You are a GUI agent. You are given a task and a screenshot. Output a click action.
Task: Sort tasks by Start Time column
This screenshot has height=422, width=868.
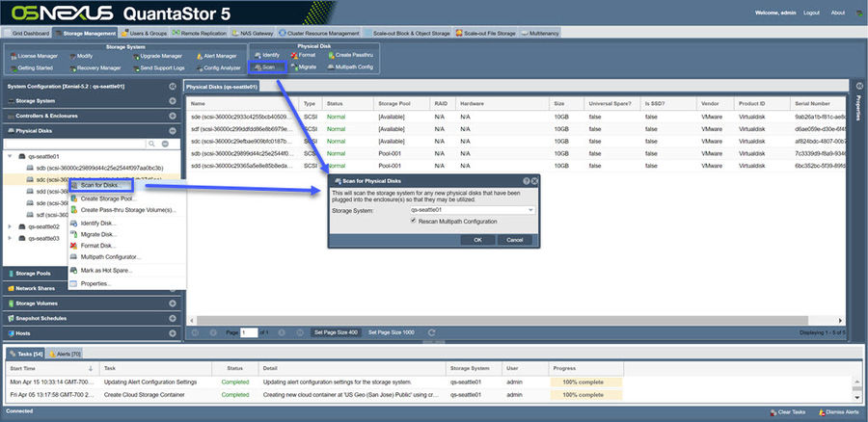pyautogui.click(x=52, y=368)
